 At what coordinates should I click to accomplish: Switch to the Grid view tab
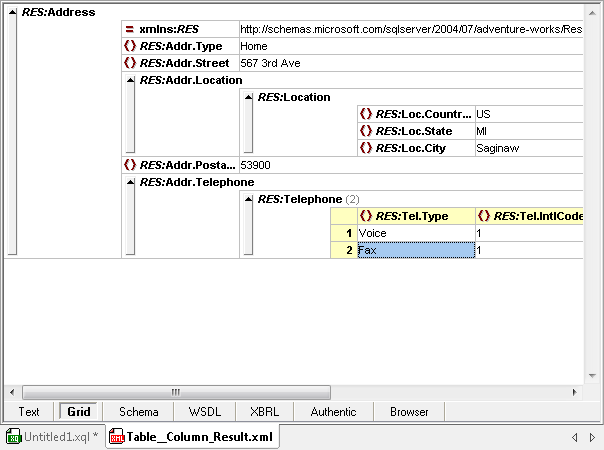pos(79,412)
